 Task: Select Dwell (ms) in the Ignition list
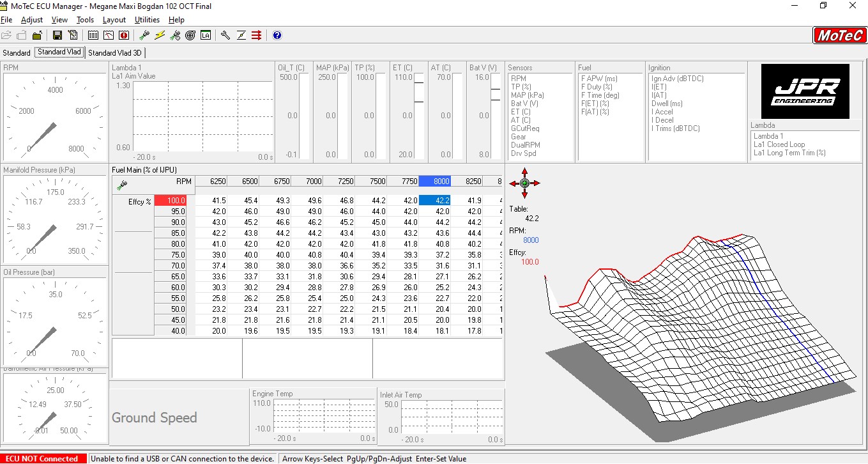click(667, 104)
